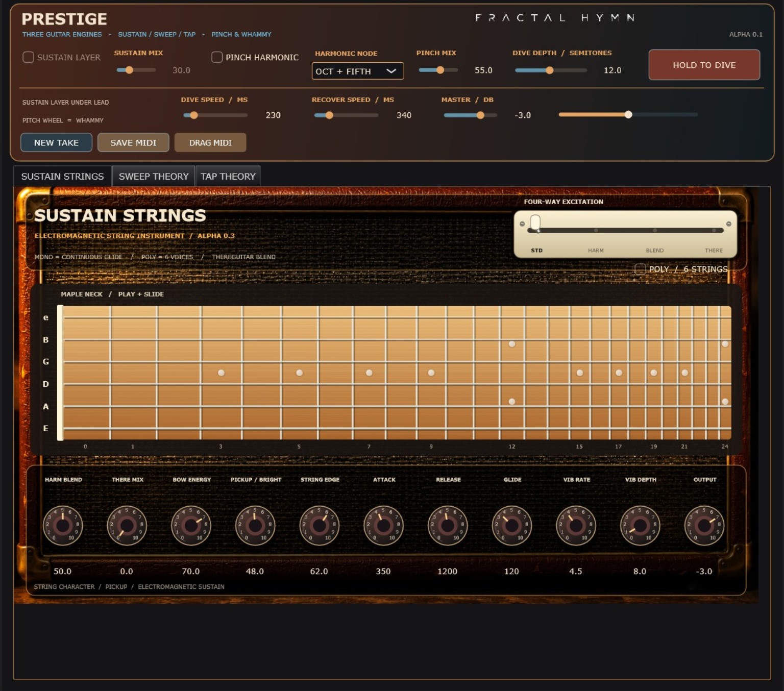Click the Release knob
Screen dimensions: 784x691
tap(448, 525)
